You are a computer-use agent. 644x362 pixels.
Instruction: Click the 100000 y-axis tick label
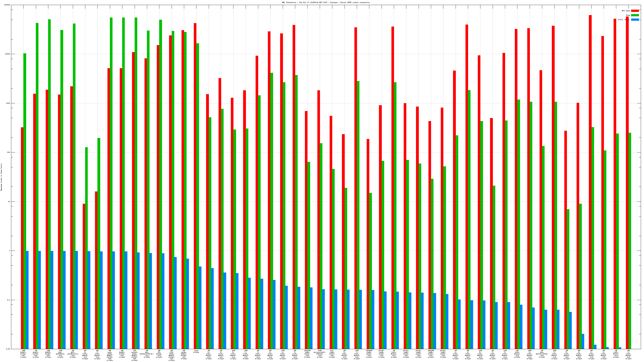7,5
